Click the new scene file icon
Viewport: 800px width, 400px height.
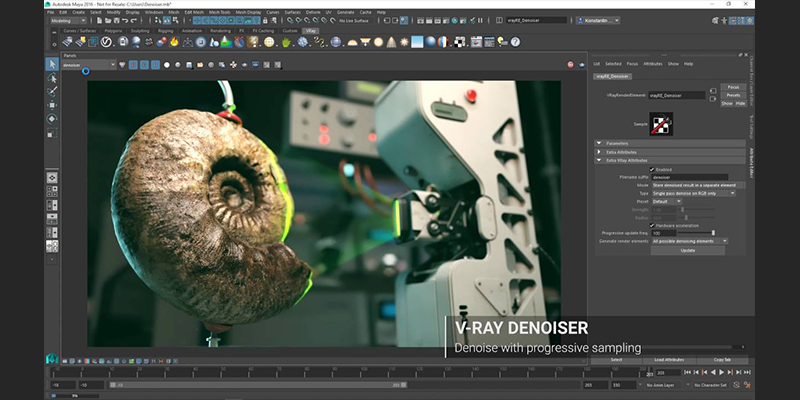pos(99,20)
